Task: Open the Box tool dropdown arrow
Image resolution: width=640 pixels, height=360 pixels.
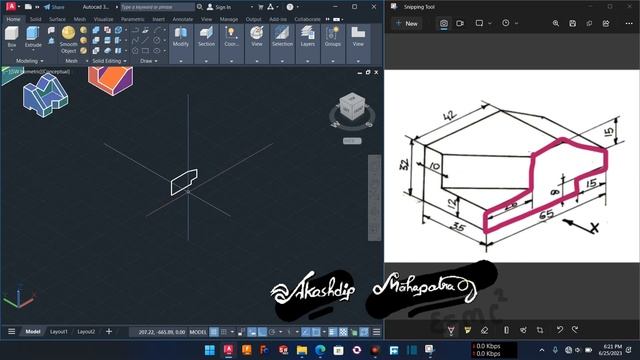Action: click(x=12, y=50)
